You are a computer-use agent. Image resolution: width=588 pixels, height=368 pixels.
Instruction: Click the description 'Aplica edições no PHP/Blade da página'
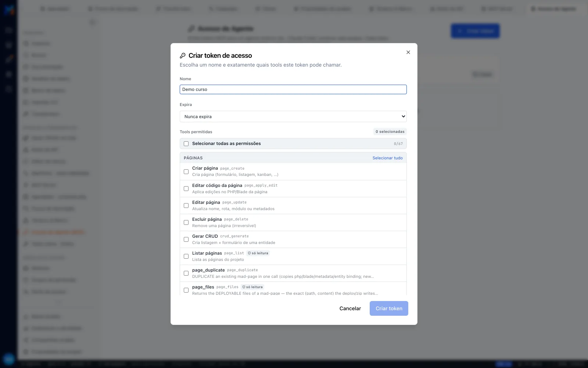coord(230,192)
